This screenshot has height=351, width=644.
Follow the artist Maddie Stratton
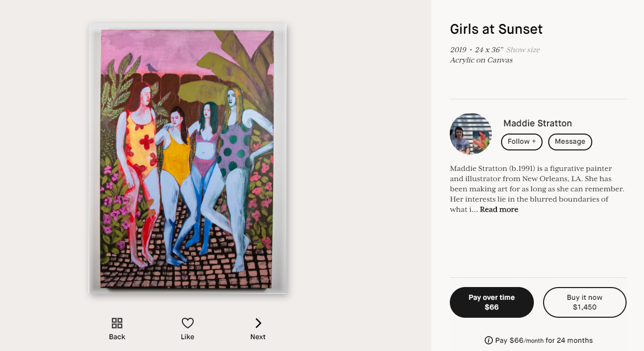tap(521, 142)
